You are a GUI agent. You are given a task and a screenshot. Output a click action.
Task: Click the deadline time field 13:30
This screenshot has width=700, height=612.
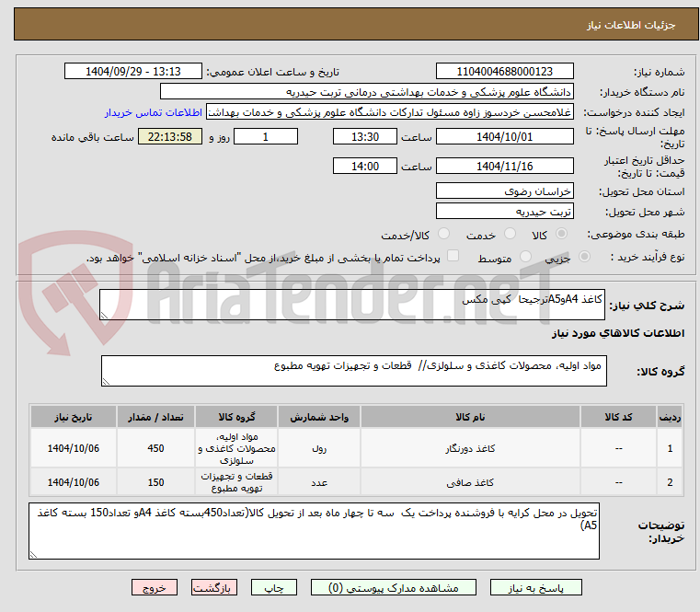coord(365,136)
